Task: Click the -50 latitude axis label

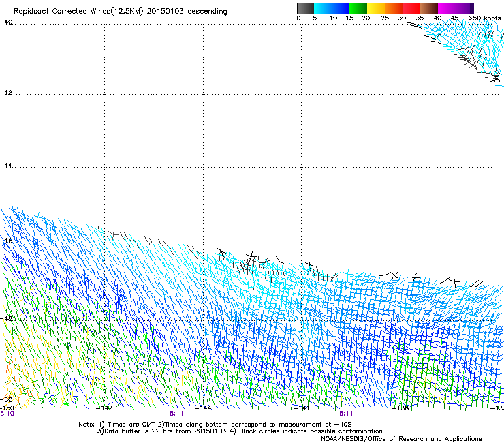Action: [x=6, y=399]
